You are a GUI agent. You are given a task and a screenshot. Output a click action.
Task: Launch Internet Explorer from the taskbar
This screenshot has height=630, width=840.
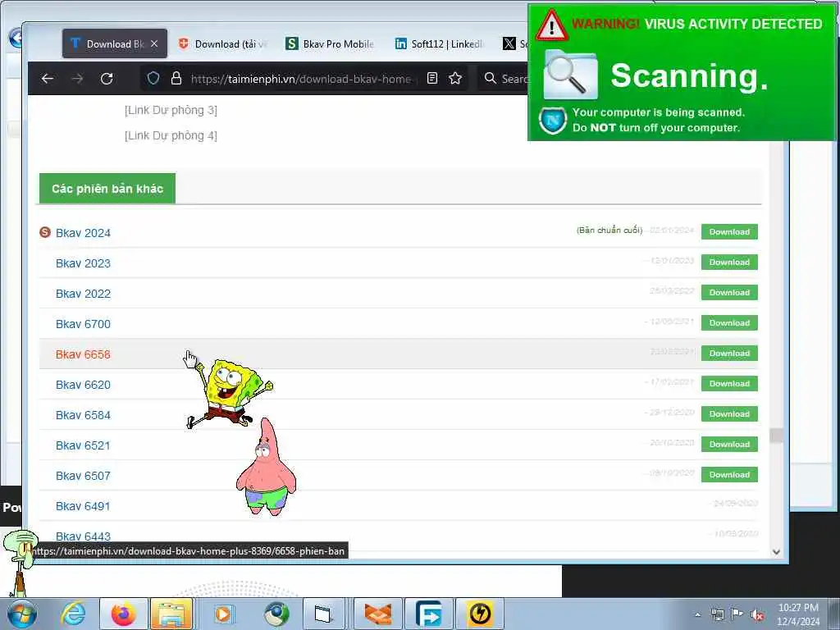click(x=73, y=614)
